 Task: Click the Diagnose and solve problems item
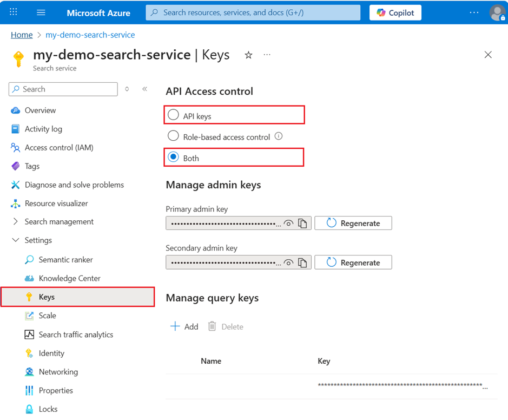[x=75, y=185]
